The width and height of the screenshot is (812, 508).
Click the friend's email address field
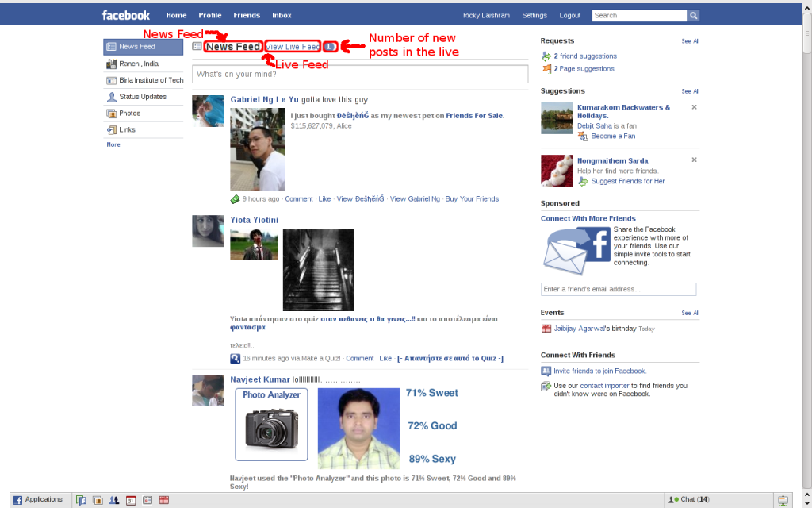click(x=619, y=289)
